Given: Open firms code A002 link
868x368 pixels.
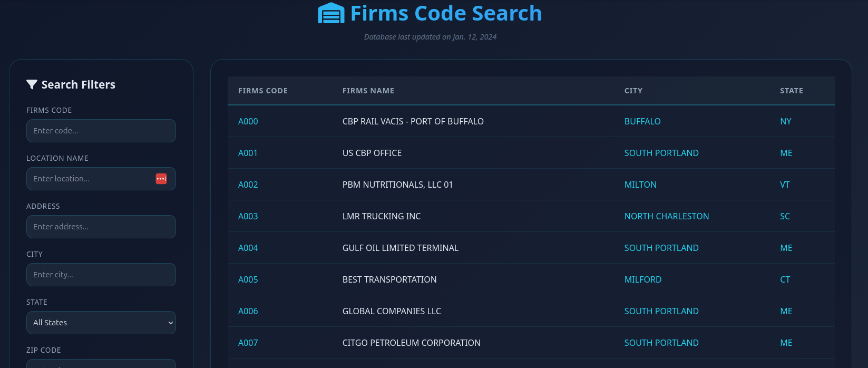Looking at the screenshot, I should tap(248, 185).
